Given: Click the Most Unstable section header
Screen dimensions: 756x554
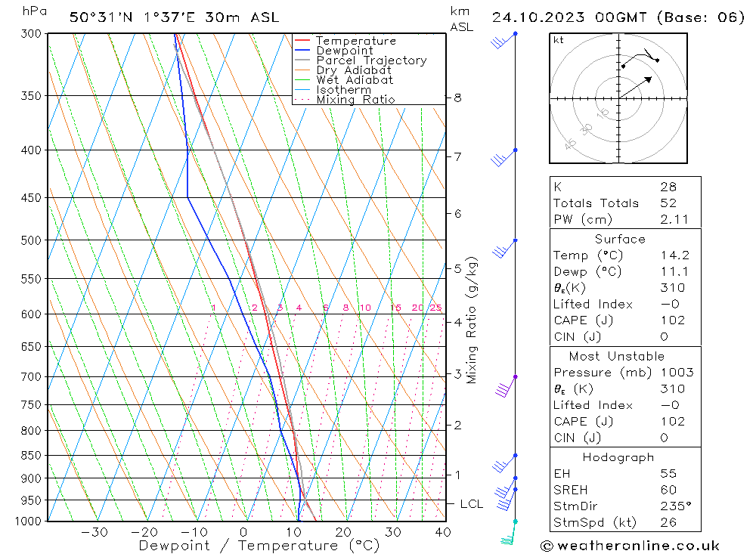Looking at the screenshot, I should (617, 356).
